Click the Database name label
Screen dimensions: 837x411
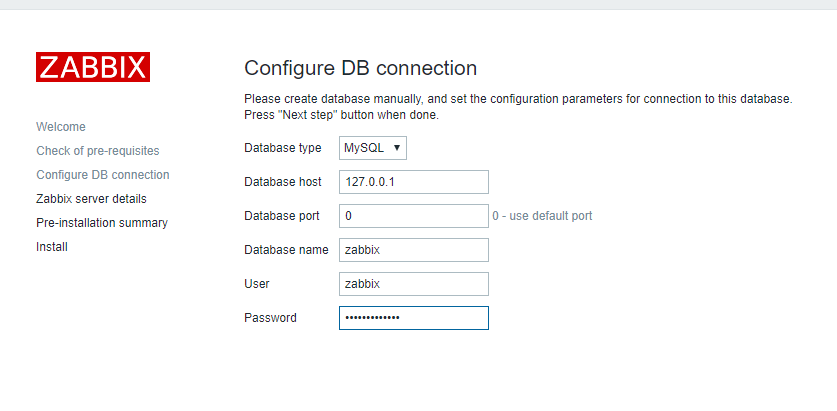(x=286, y=250)
